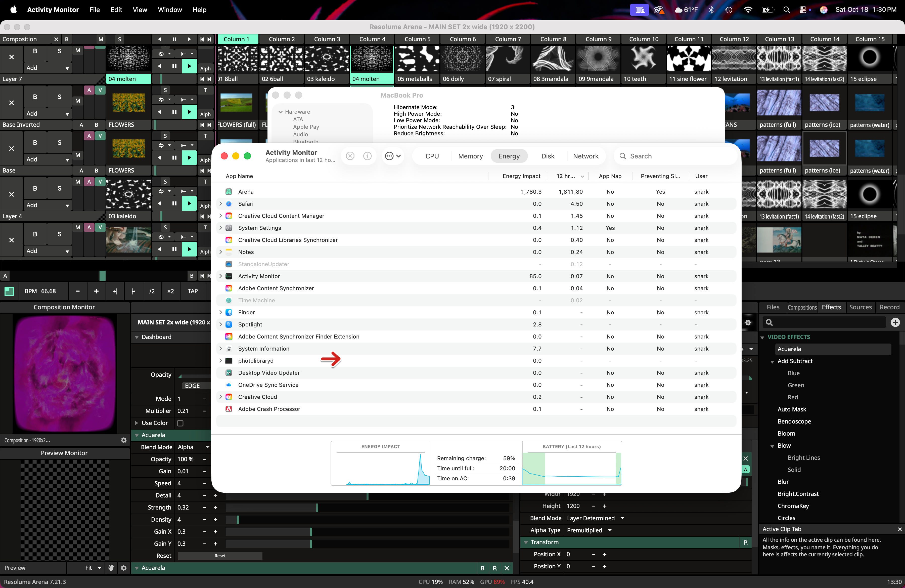Viewport: 905px width, 588px height.
Task: Open the Sources tab in Resolume
Action: [860, 307]
